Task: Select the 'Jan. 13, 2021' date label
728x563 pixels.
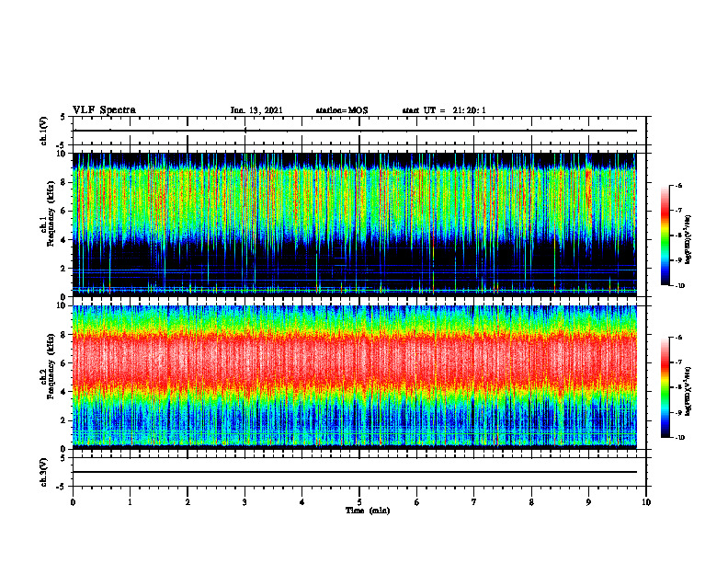Action: tap(256, 110)
